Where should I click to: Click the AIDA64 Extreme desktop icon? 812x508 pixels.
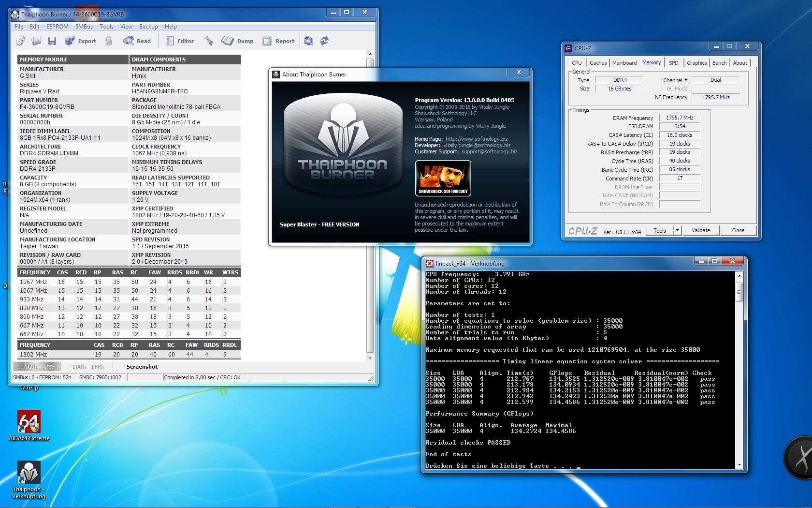(29, 426)
